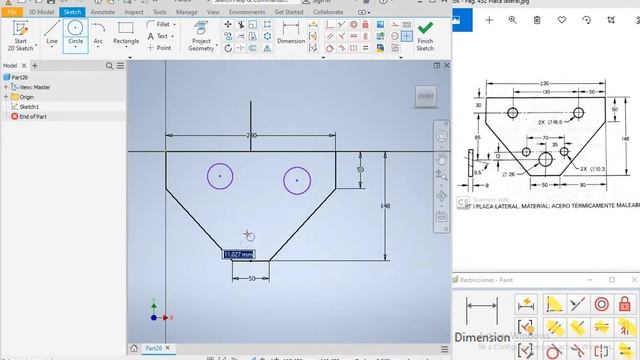Screen dimensions: 640x360
Task: Select the Extend tool
Action: coord(241,36)
